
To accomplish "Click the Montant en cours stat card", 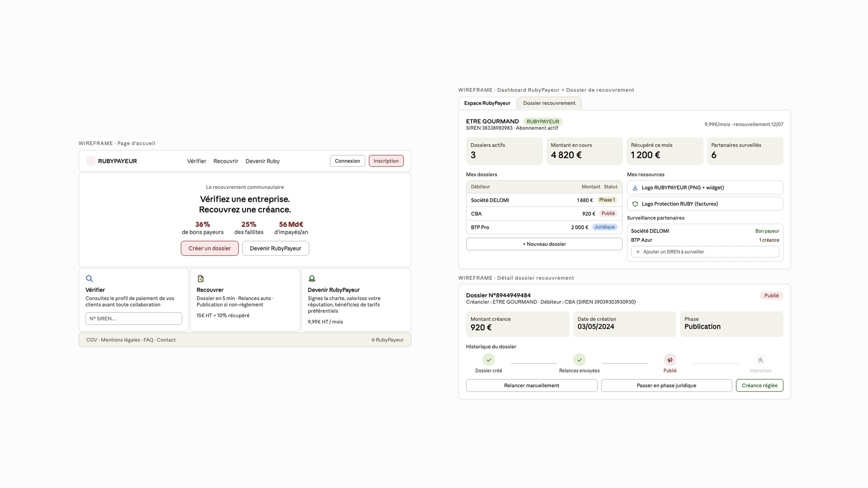I will coord(585,151).
